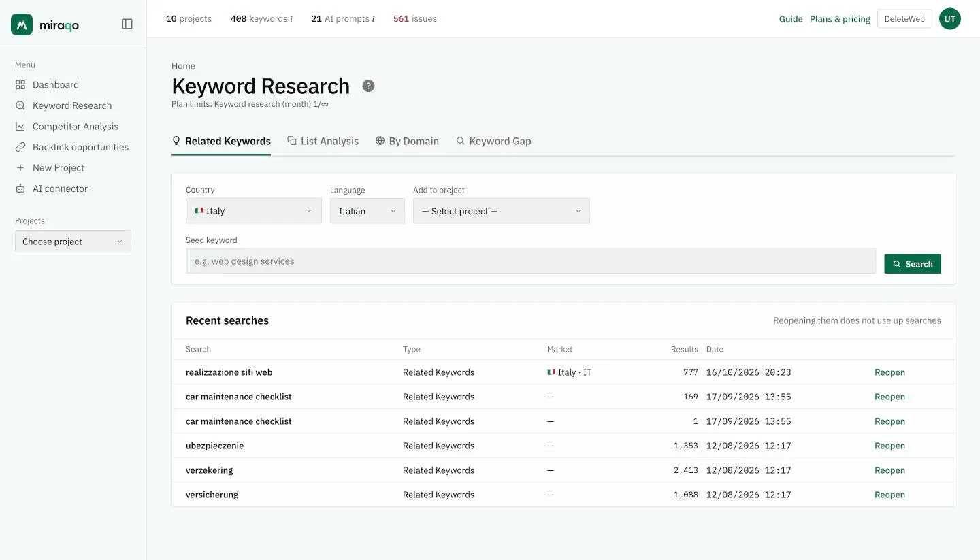Viewport: 980px width, 560px height.
Task: Click the globe icon on By Domain tab
Action: [x=380, y=141]
